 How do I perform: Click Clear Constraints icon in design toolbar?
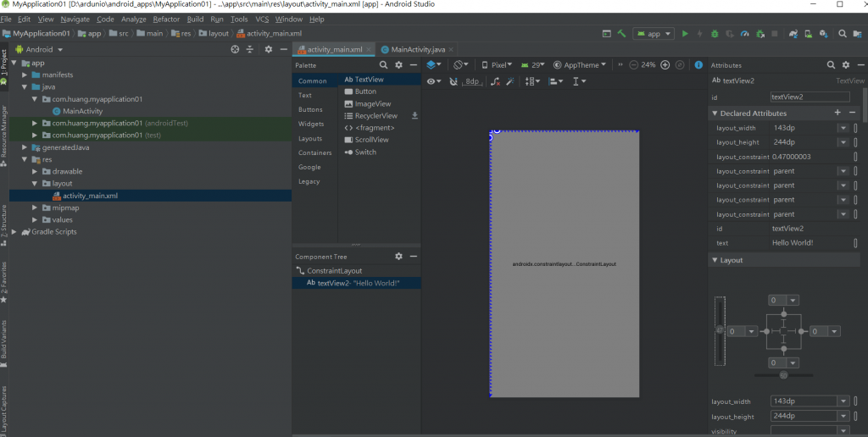495,81
